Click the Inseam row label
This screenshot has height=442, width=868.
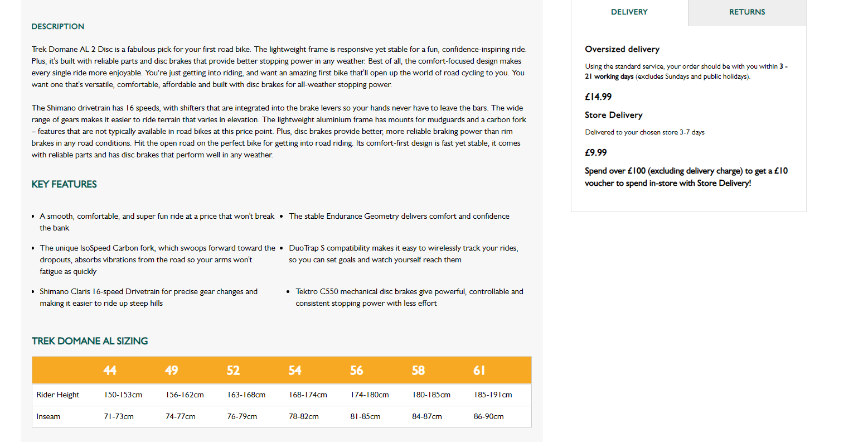tap(49, 417)
